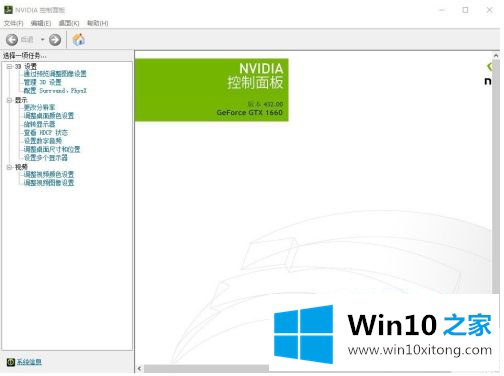This screenshot has width=504, height=376.
Task: Select 调整桌面颜色设置 task
Action: (49, 116)
